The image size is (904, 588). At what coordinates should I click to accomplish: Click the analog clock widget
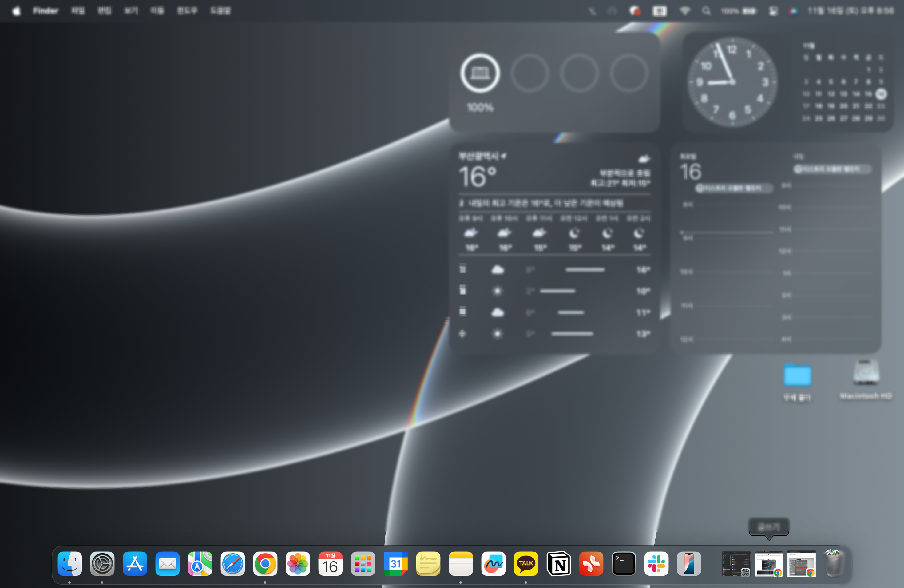[x=732, y=82]
